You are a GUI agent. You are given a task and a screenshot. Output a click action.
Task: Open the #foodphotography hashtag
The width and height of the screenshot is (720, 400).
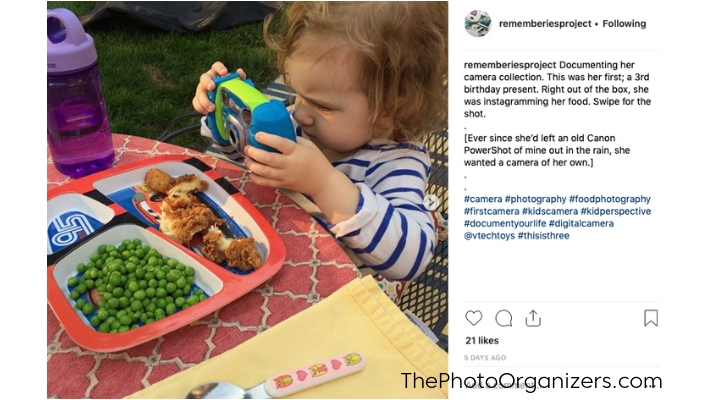pos(610,199)
